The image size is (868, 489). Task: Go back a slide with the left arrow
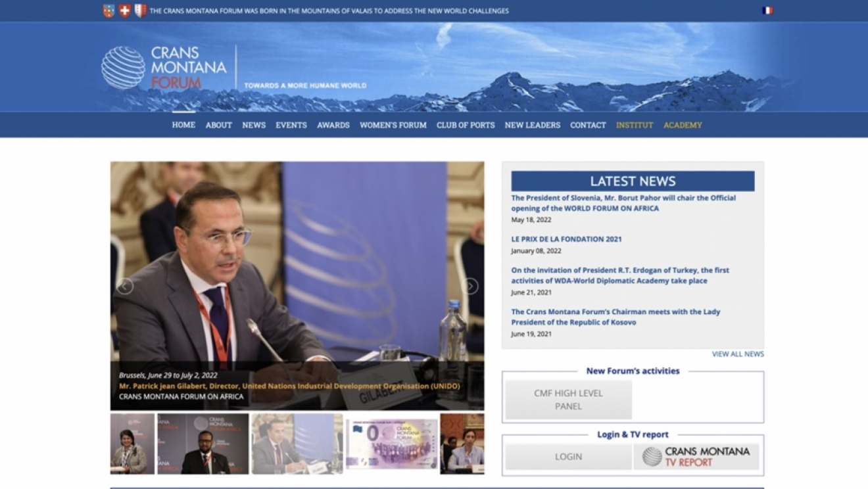click(125, 285)
